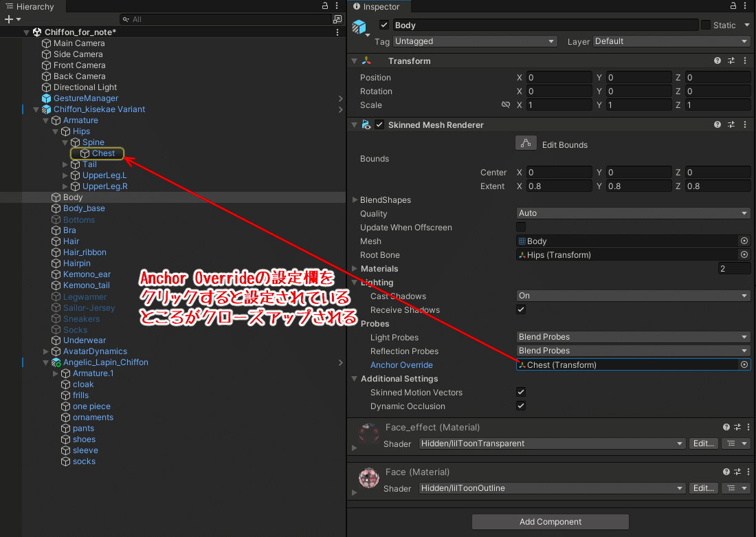The height and width of the screenshot is (537, 756).
Task: Open the Light Probes dropdown
Action: [634, 337]
